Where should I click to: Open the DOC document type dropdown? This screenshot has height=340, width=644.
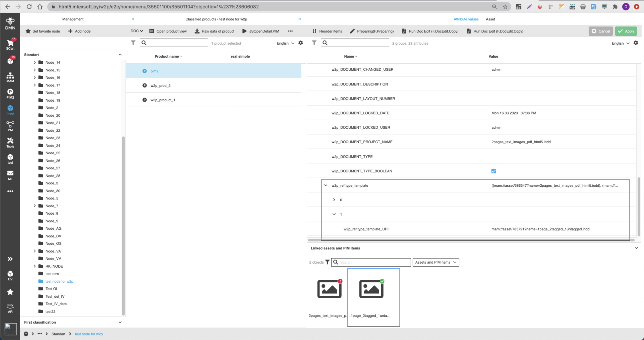click(136, 31)
